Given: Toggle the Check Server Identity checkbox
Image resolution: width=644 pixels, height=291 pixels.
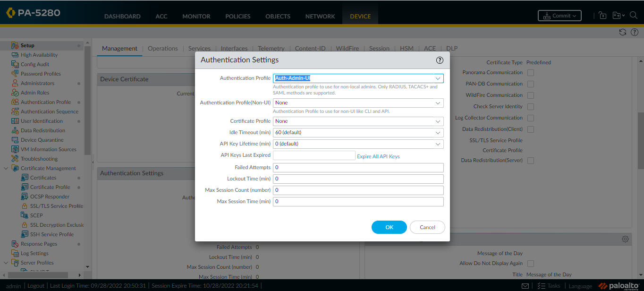Looking at the screenshot, I should pyautogui.click(x=531, y=107).
